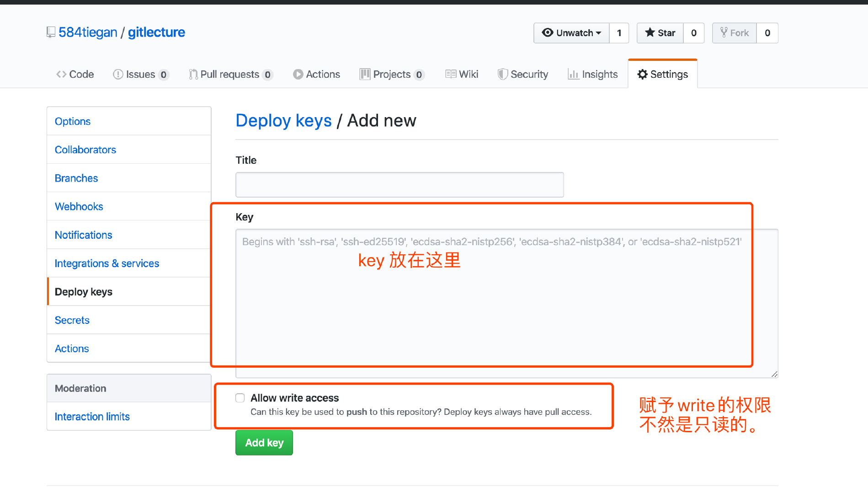
Task: View the stargazers count
Action: [694, 33]
